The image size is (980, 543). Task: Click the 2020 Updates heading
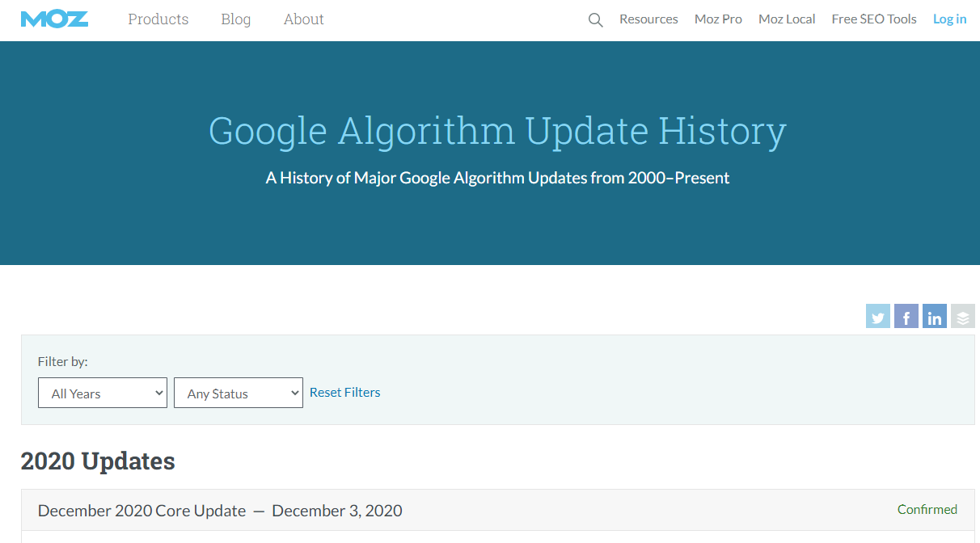pyautogui.click(x=98, y=461)
